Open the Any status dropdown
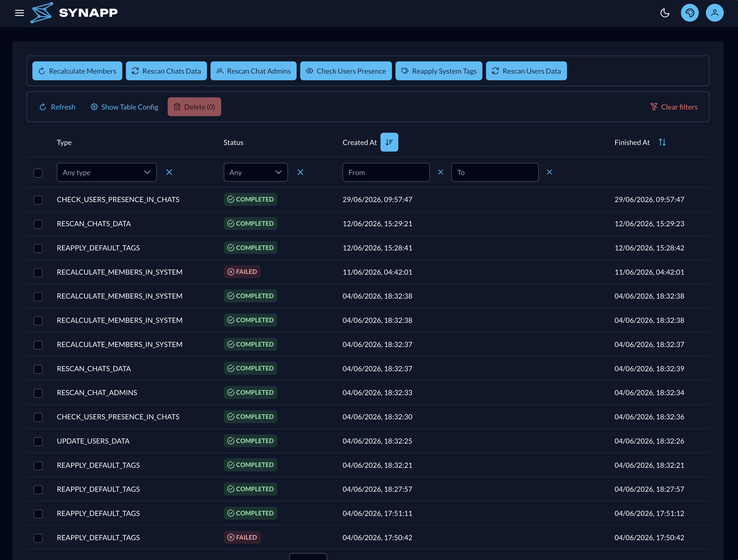 256,172
